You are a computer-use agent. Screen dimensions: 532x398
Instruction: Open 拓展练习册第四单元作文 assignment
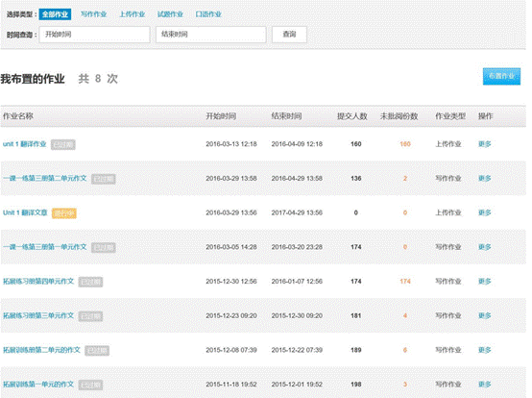[38, 281]
